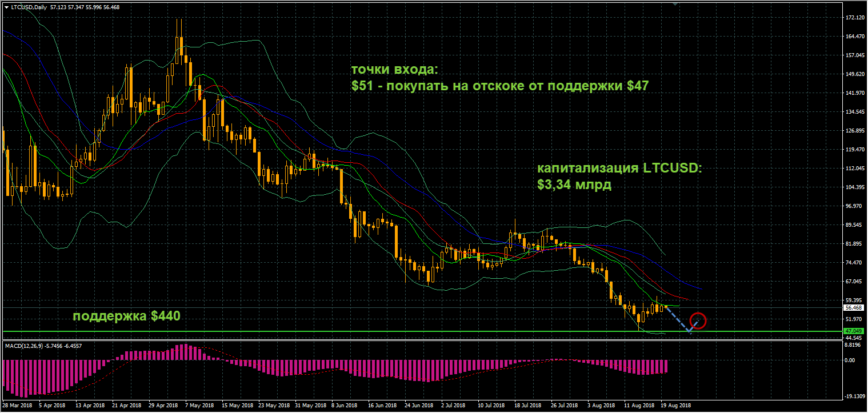The image size is (868, 413).
Task: Click the 157.045 price scale value
Action: [x=854, y=55]
